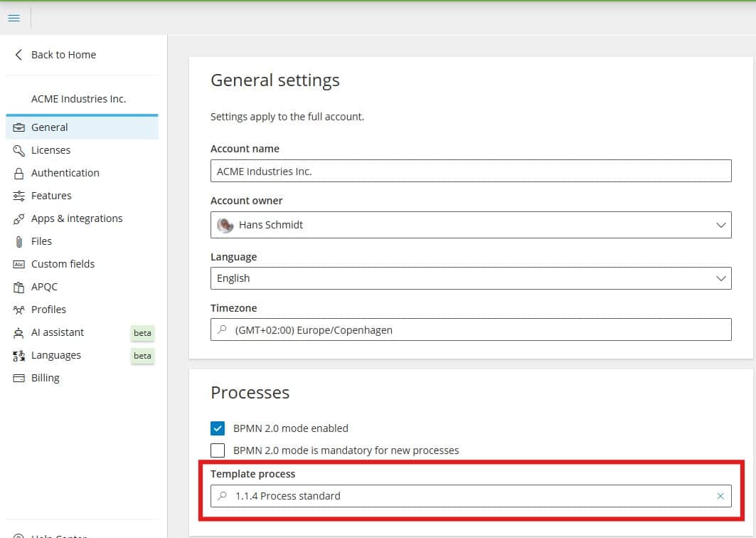
Task: Expand the Account owner dropdown
Action: pyautogui.click(x=720, y=225)
